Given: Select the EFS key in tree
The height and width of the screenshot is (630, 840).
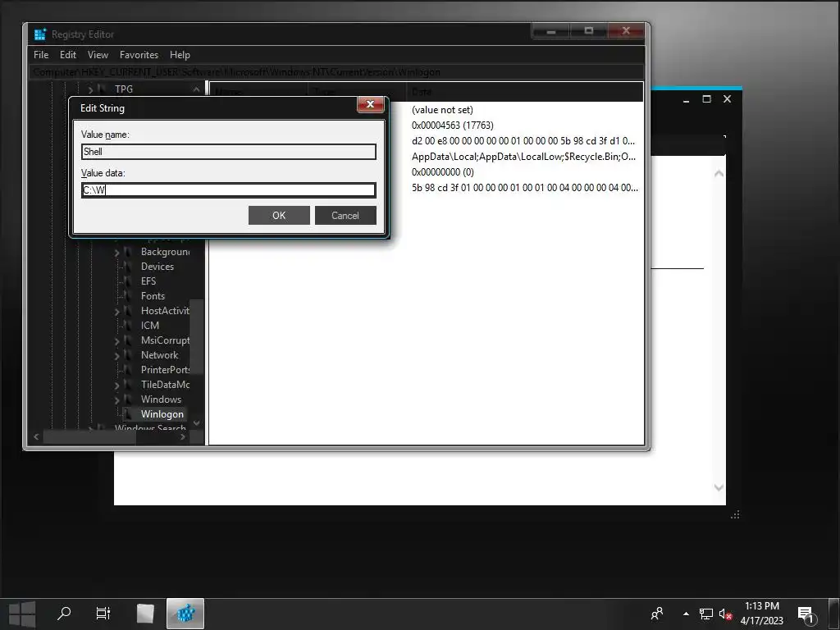Looking at the screenshot, I should click(x=148, y=281).
